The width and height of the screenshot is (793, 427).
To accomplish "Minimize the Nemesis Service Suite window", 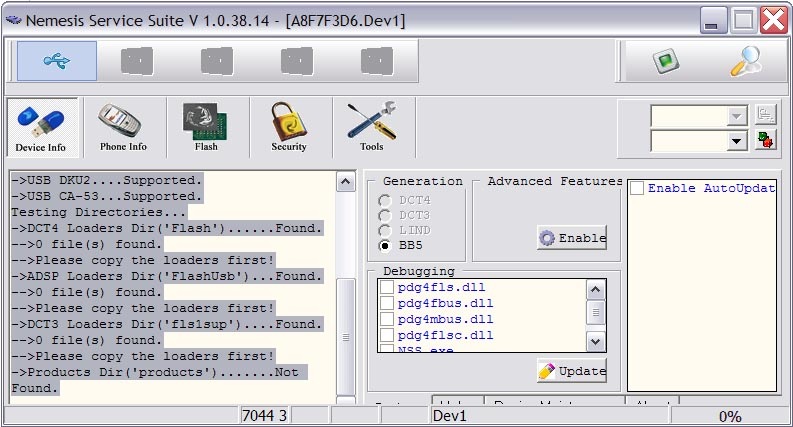I will click(x=713, y=21).
